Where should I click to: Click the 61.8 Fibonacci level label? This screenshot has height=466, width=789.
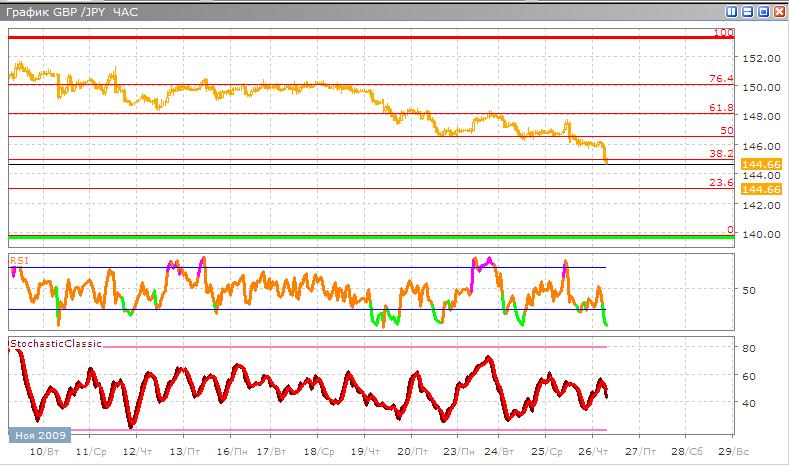tap(721, 108)
